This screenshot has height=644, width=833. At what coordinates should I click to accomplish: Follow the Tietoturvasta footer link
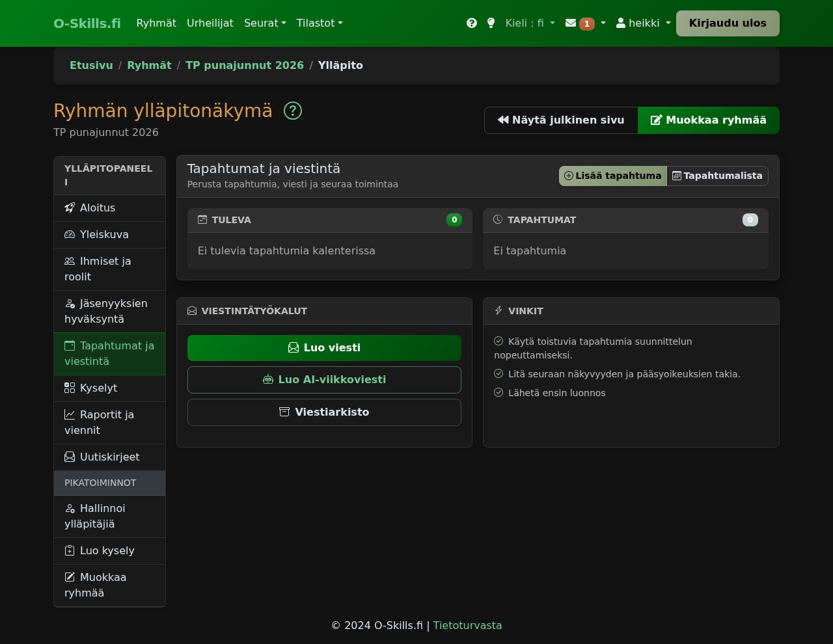467,626
